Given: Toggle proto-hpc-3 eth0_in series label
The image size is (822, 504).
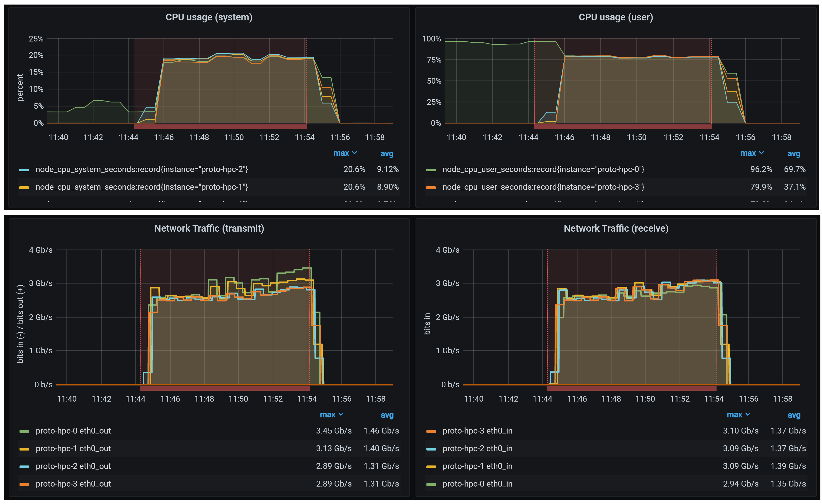Looking at the screenshot, I should 477,431.
